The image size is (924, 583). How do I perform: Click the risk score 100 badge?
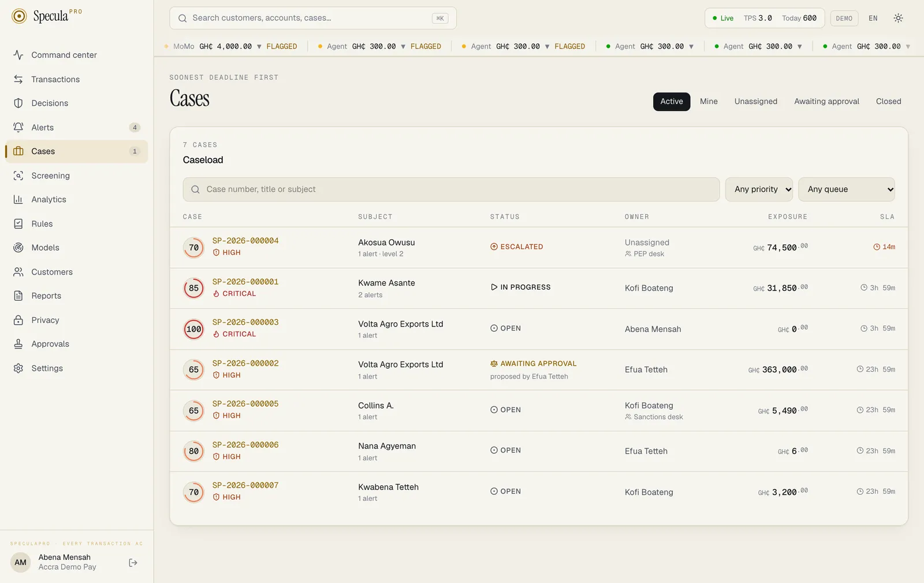tap(194, 329)
